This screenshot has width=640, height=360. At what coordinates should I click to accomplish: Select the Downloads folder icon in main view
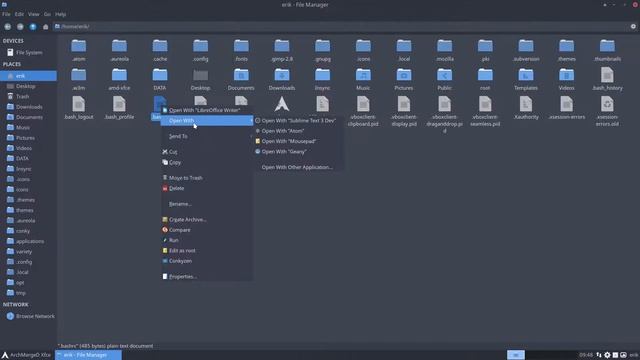[282, 75]
